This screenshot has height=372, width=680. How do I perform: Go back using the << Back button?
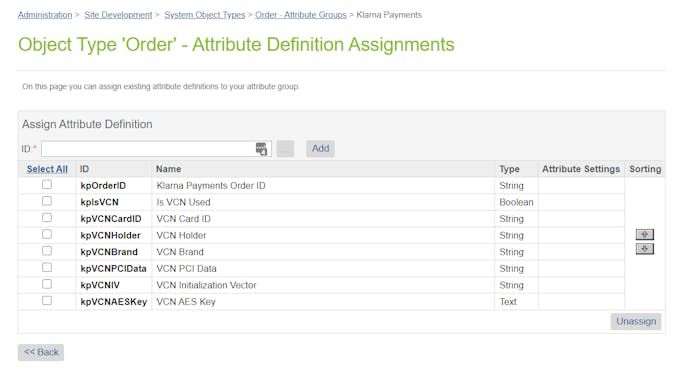pyautogui.click(x=41, y=352)
